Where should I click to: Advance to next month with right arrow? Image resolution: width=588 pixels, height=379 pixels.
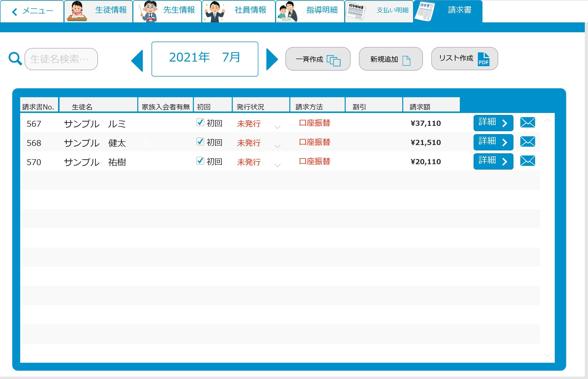point(272,59)
